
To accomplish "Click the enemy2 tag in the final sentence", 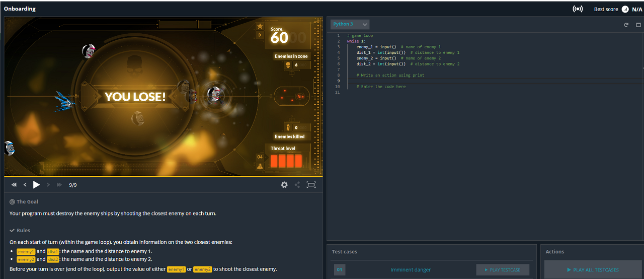I will 202,269.
